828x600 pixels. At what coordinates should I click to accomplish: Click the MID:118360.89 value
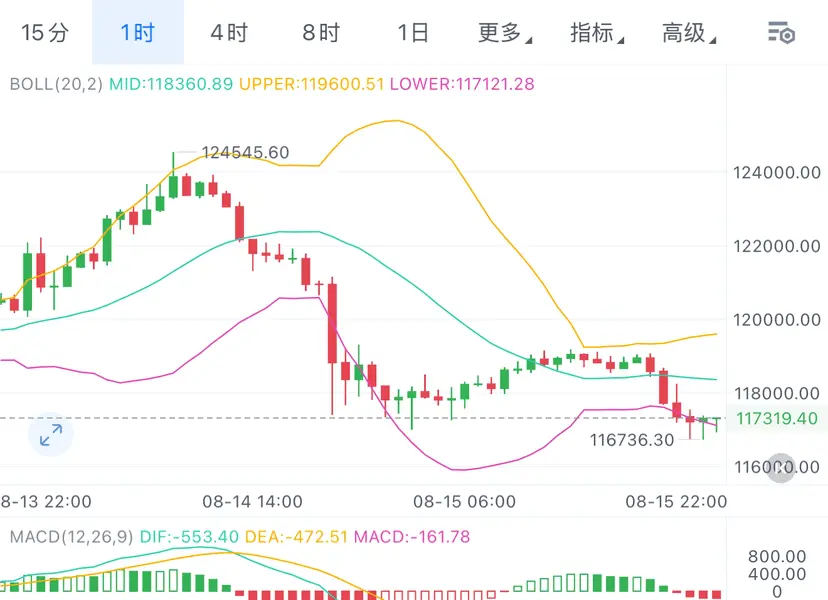click(171, 84)
